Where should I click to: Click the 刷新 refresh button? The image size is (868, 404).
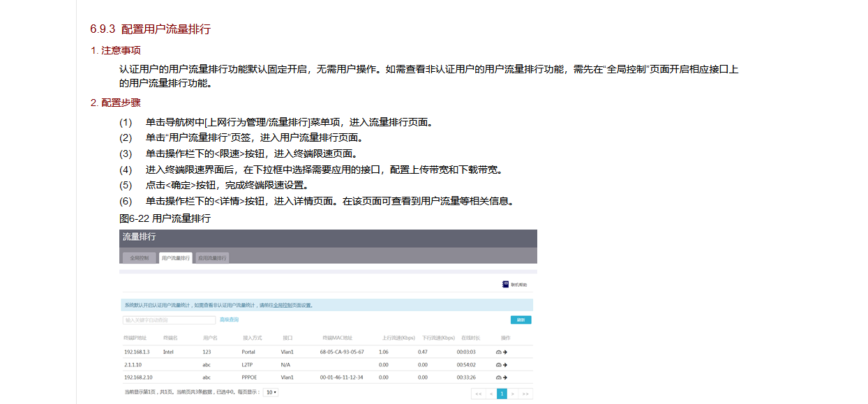(521, 320)
